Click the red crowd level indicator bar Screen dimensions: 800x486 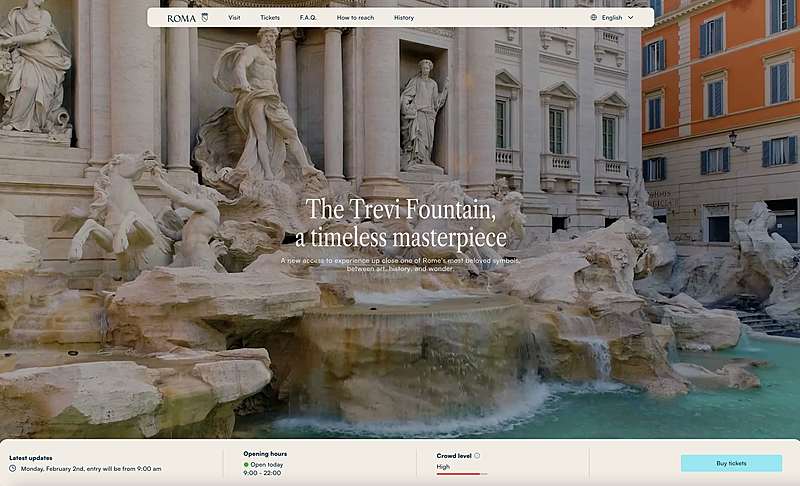(x=461, y=474)
